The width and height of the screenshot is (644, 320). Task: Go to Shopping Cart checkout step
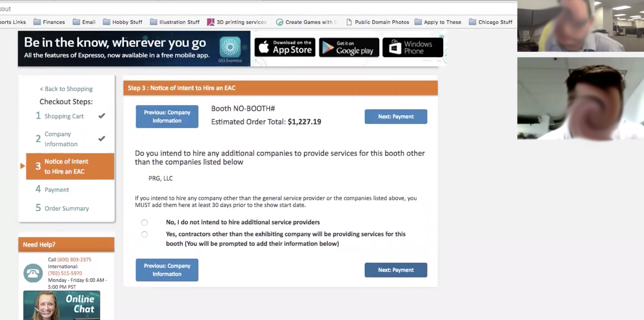(64, 116)
